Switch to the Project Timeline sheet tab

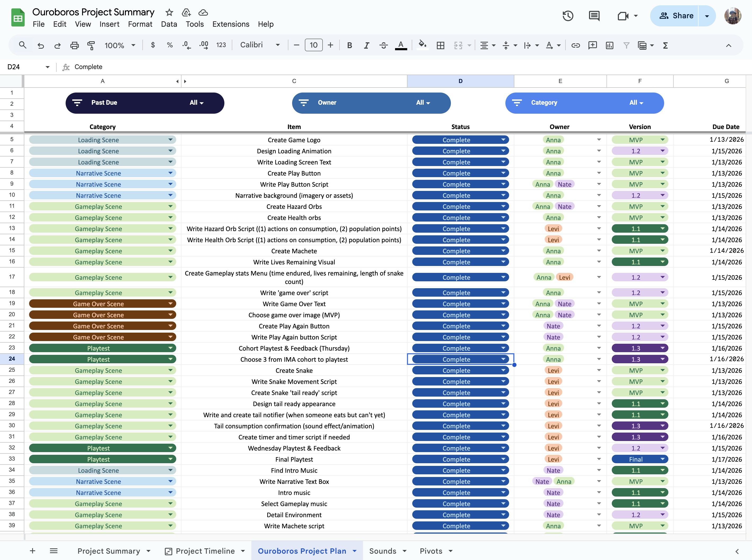click(x=205, y=551)
